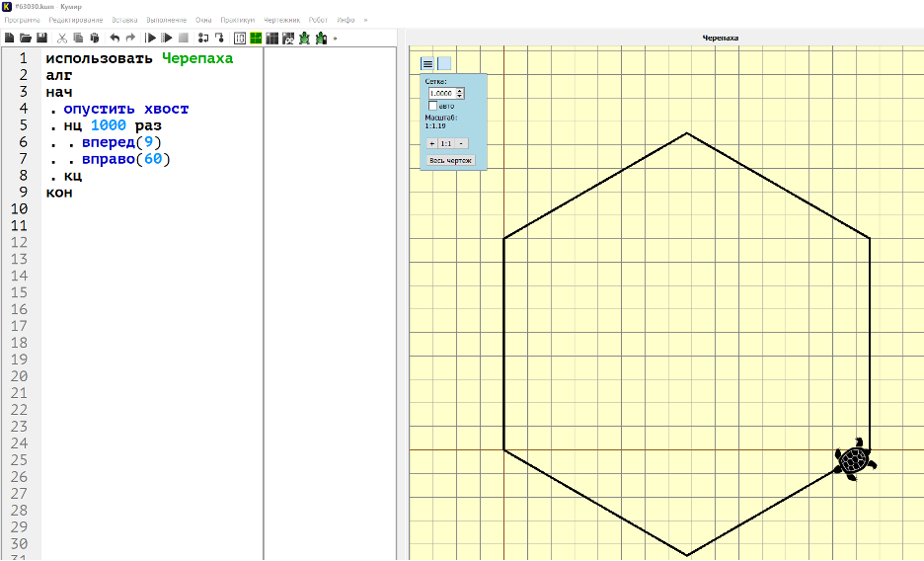Stop program execution

pos(184,38)
